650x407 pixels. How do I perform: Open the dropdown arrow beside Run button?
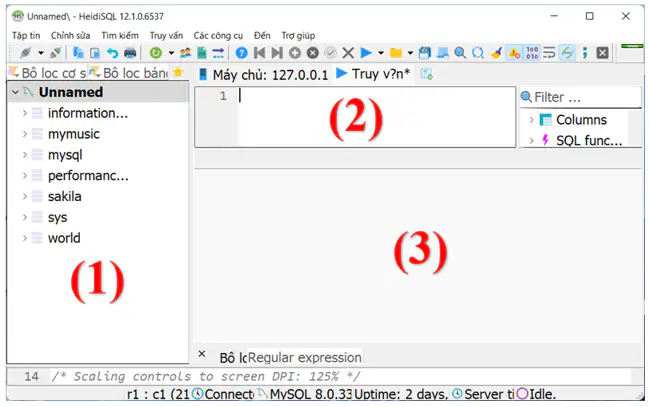tap(381, 53)
